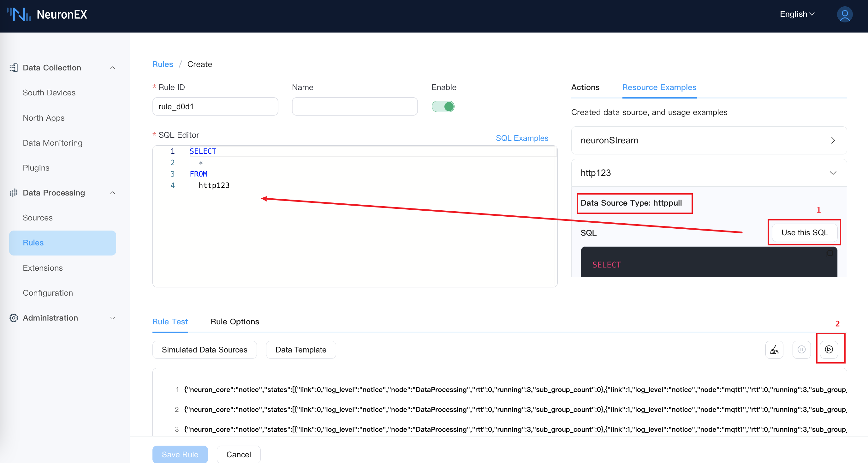The image size is (868, 463).
Task: Switch to the Actions tab
Action: point(585,87)
